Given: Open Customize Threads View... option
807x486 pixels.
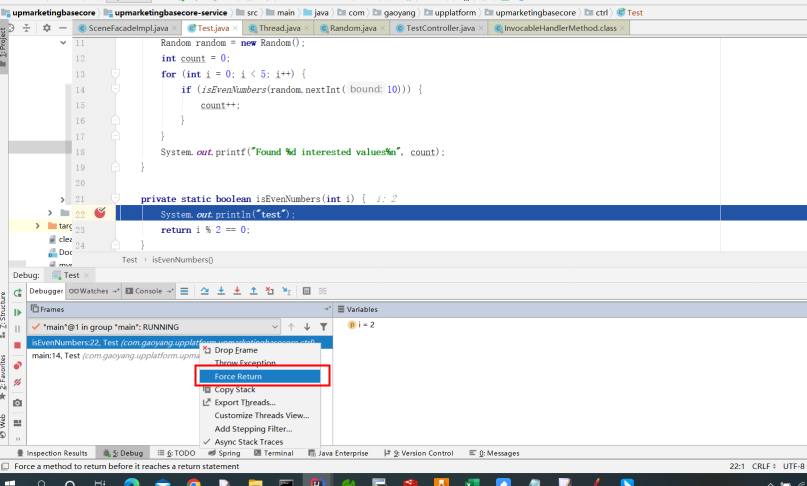Looking at the screenshot, I should [261, 415].
